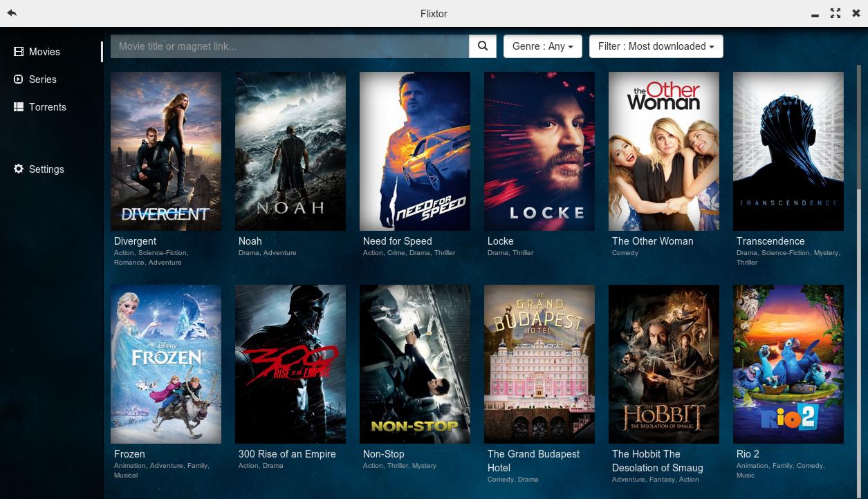Click the play icon beside Series
This screenshot has height=499, width=868.
[19, 79]
